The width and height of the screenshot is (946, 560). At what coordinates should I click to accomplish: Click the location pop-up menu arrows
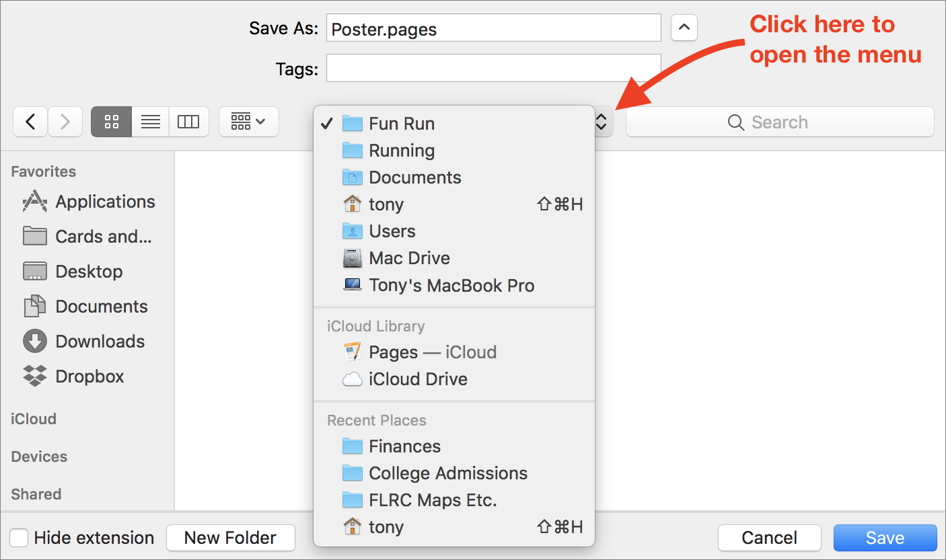click(602, 122)
